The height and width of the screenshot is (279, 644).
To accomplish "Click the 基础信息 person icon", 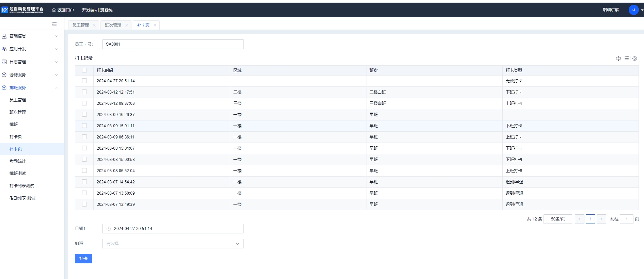I will coord(4,36).
